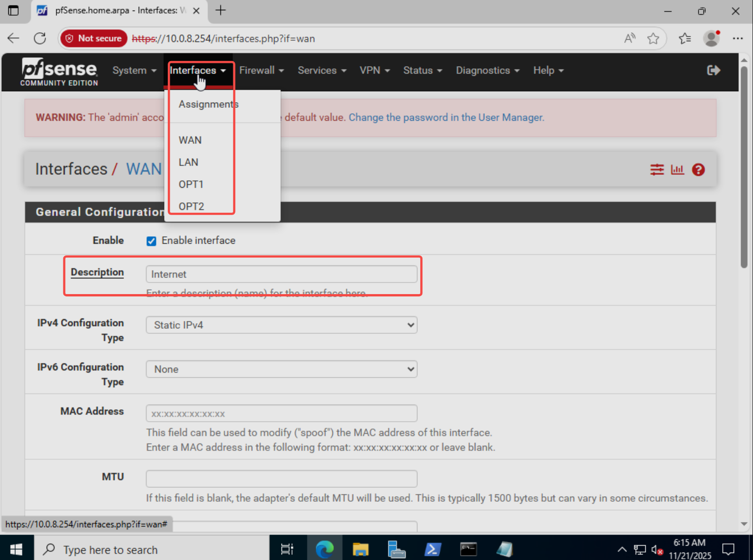Collapse the open Interfaces menu
Image resolution: width=753 pixels, height=560 pixels.
197,70
